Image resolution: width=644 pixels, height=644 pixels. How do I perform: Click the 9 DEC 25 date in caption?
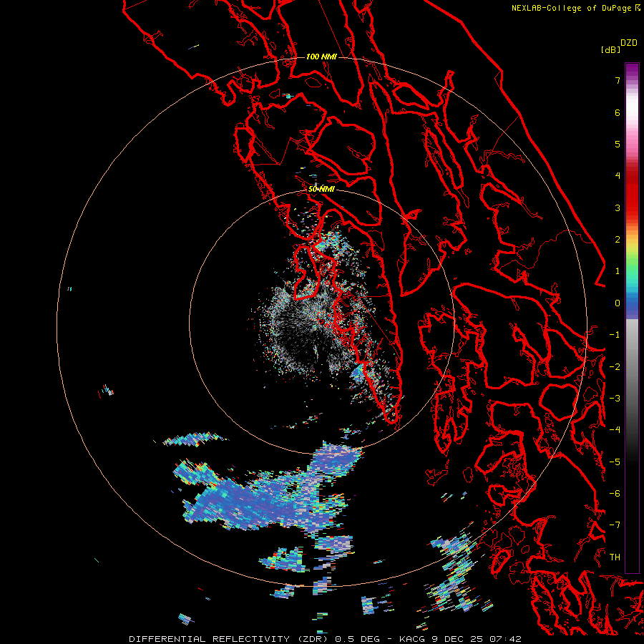pyautogui.click(x=459, y=639)
